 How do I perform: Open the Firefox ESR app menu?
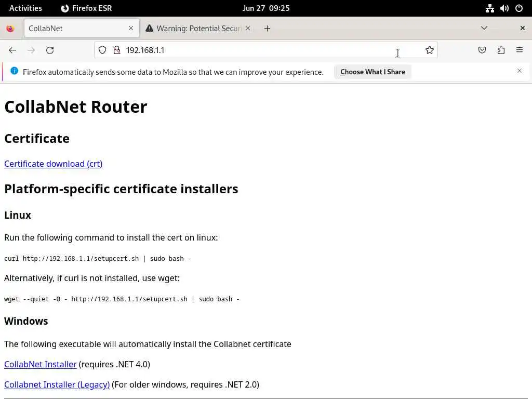[86, 8]
